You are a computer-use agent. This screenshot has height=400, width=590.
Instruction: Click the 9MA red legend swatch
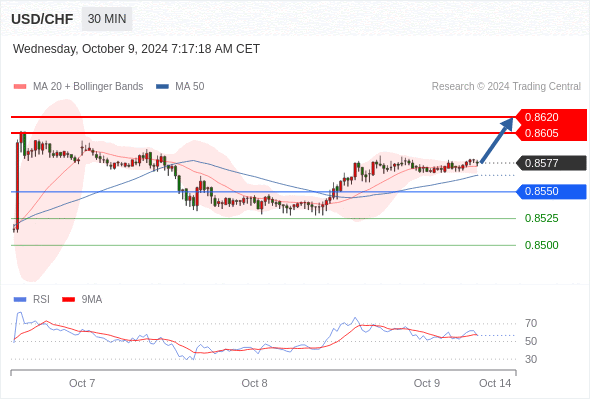pyautogui.click(x=68, y=300)
